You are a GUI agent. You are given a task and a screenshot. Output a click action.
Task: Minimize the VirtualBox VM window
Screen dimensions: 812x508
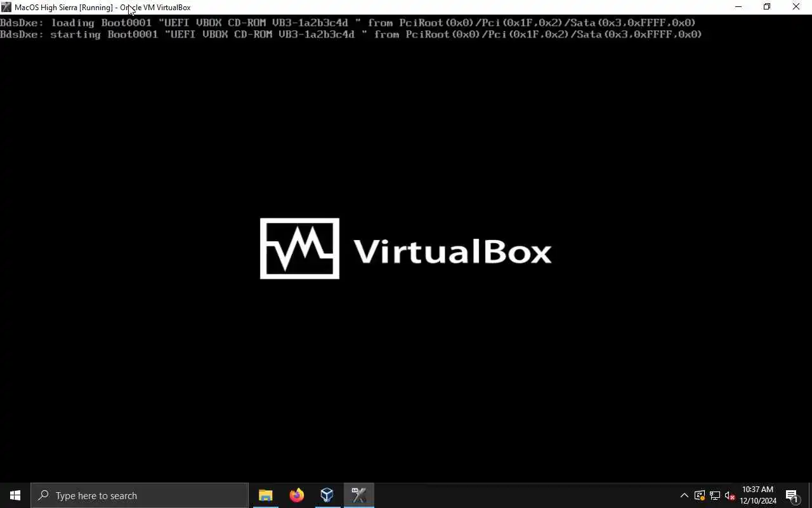pyautogui.click(x=738, y=7)
